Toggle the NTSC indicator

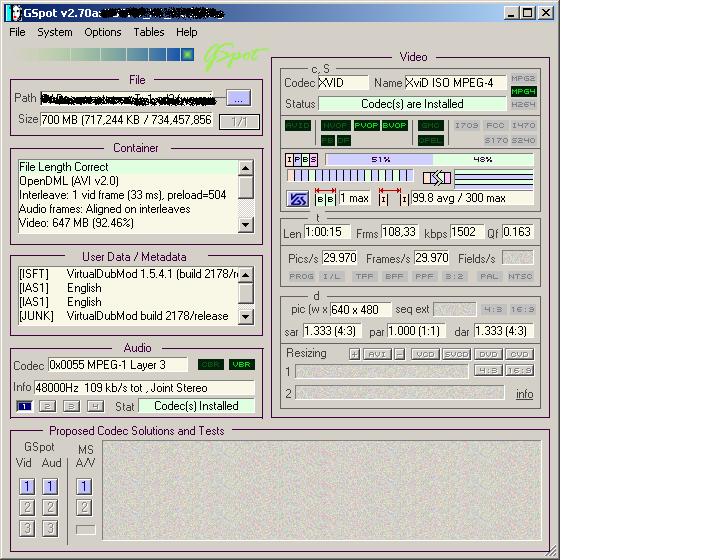click(520, 276)
